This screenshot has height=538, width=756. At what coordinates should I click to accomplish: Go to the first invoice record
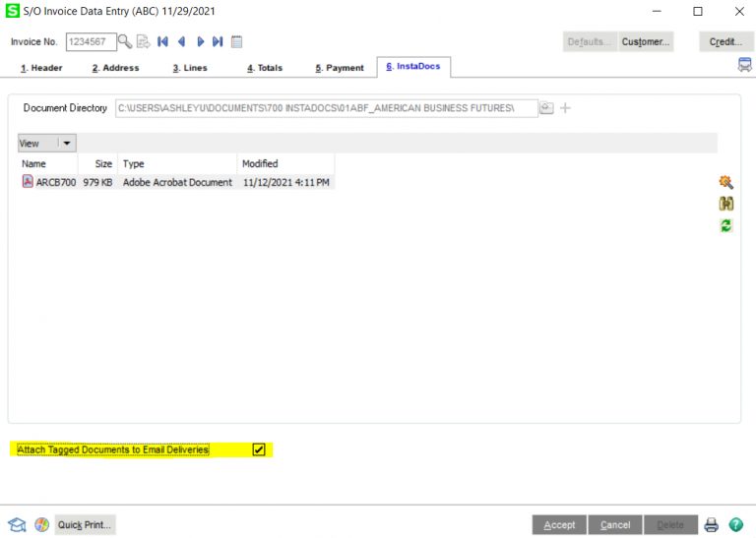click(163, 41)
